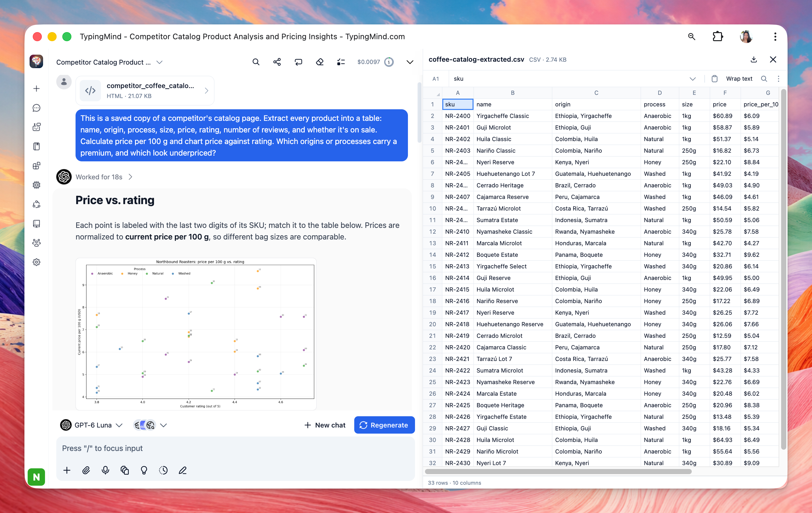
Task: Open the browser three-dot menu
Action: tap(775, 36)
